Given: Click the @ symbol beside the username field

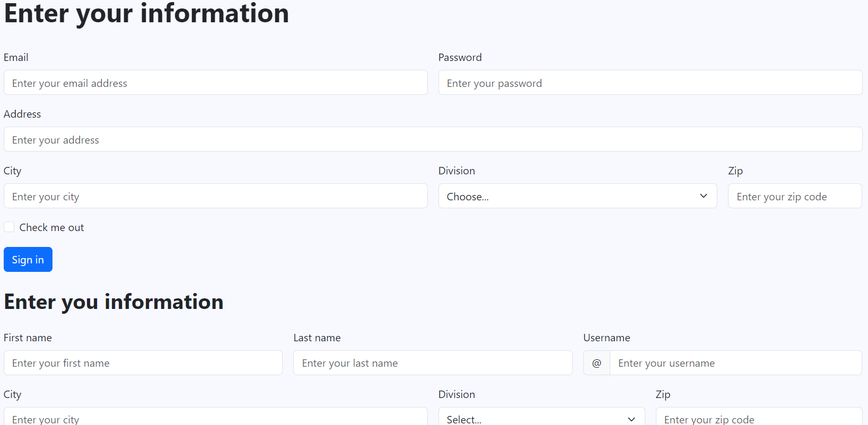Looking at the screenshot, I should click(597, 363).
